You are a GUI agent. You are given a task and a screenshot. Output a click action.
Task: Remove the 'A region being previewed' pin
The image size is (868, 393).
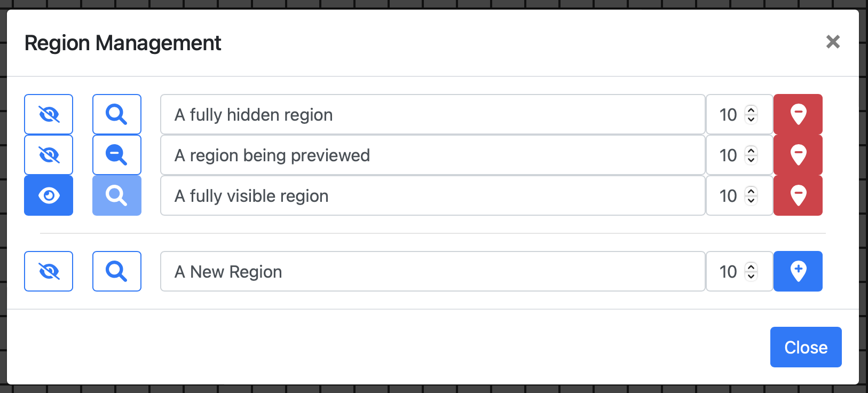tap(798, 155)
